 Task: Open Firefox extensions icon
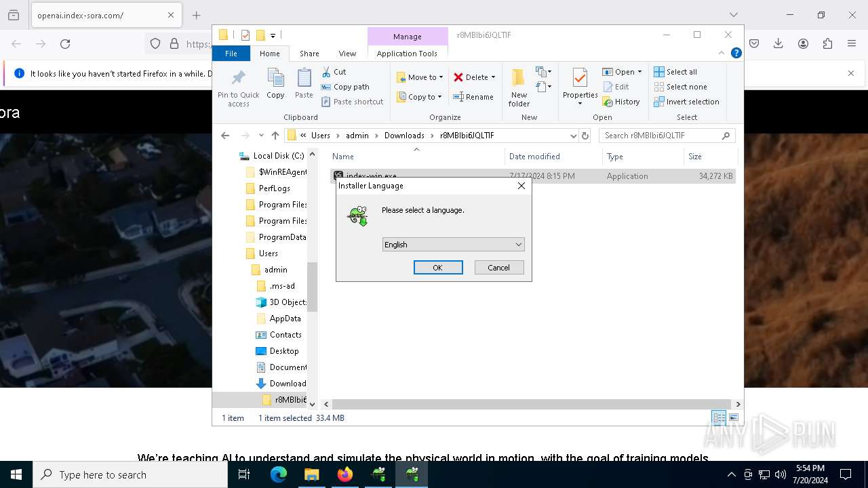click(x=827, y=44)
